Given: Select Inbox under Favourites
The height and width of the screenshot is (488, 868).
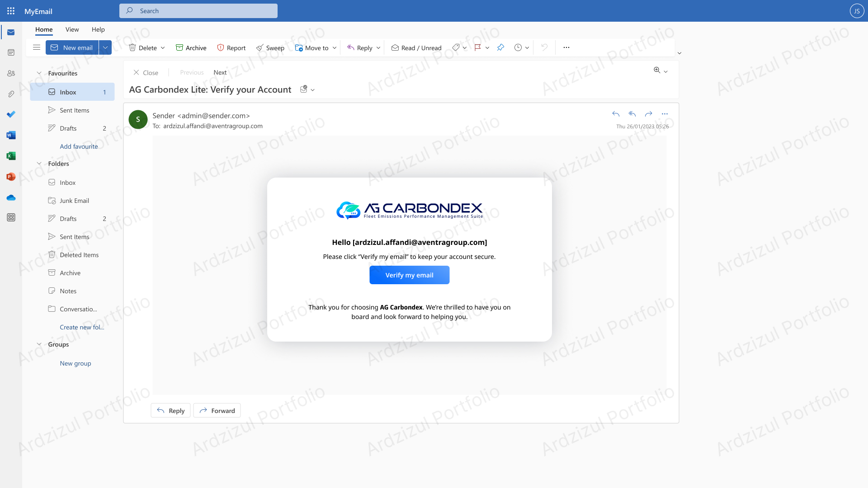Looking at the screenshot, I should coord(72,92).
